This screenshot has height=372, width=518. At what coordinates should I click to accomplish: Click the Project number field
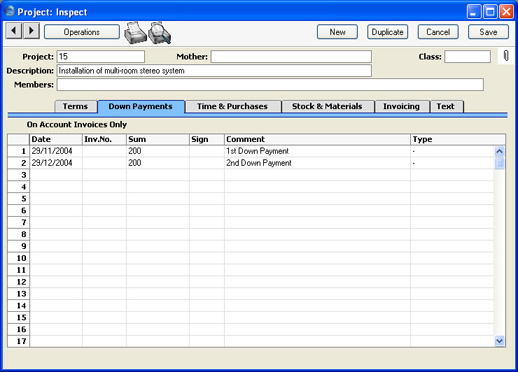coord(101,57)
